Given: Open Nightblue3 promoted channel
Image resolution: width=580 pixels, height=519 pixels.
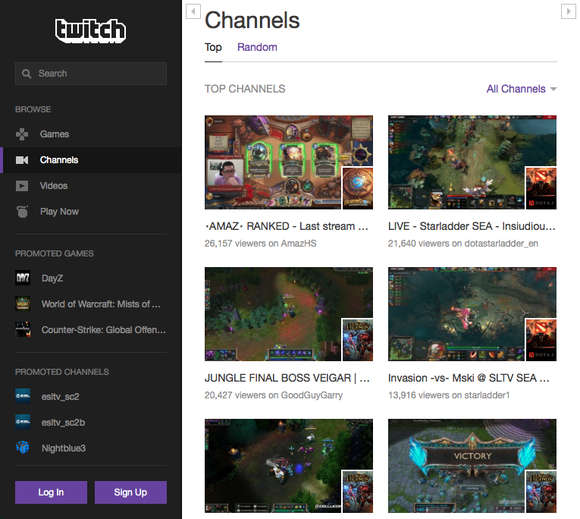Looking at the screenshot, I should (64, 448).
